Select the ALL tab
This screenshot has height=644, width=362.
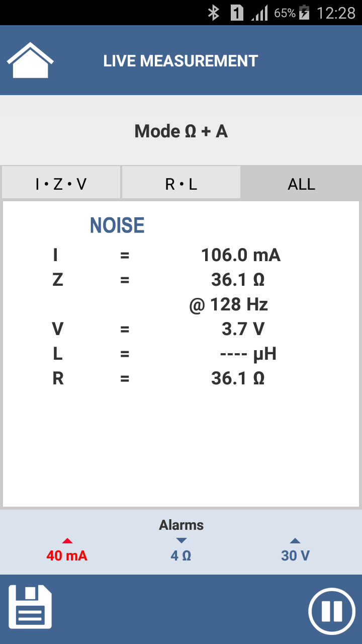click(301, 184)
